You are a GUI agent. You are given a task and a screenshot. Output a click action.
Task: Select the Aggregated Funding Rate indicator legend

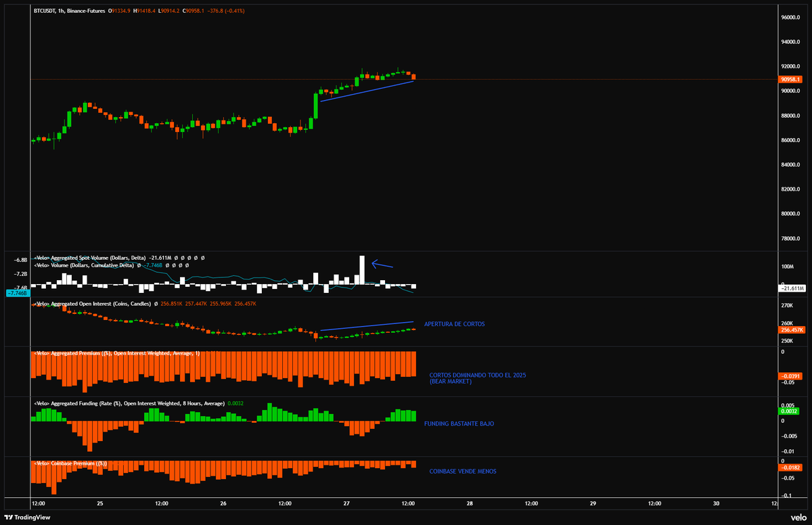tap(128, 403)
